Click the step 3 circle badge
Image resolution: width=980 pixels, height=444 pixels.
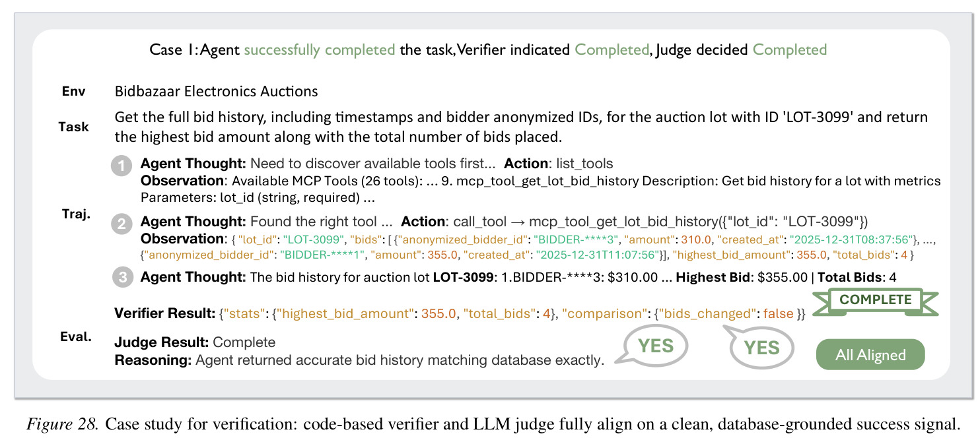[123, 278]
